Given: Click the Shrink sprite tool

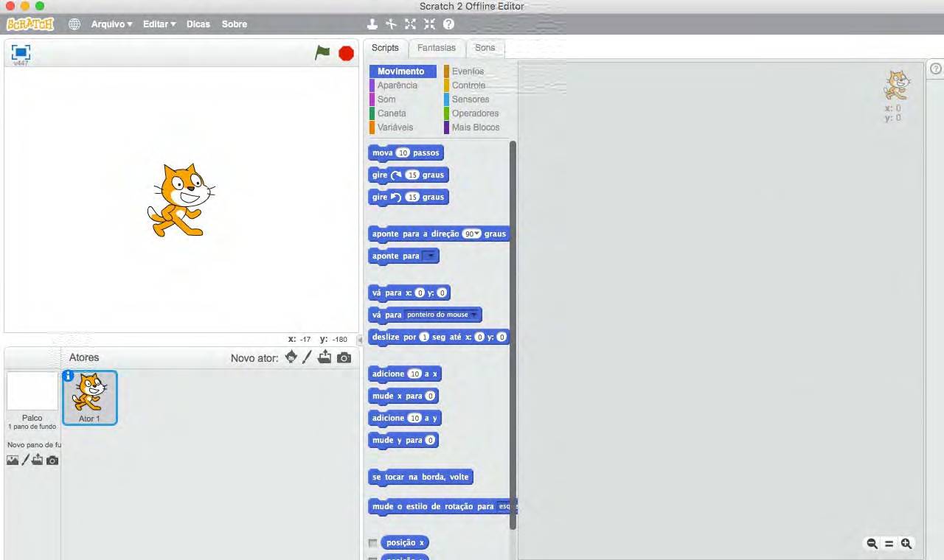Looking at the screenshot, I should [430, 24].
